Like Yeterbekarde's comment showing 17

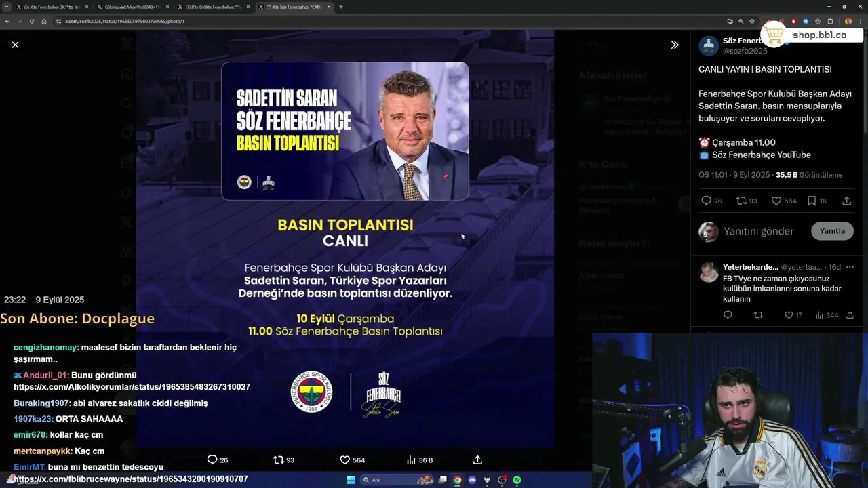(x=789, y=315)
